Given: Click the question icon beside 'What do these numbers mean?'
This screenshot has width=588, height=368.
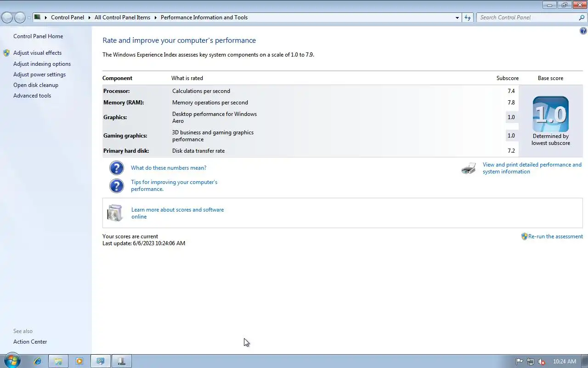Looking at the screenshot, I should click(x=117, y=168).
